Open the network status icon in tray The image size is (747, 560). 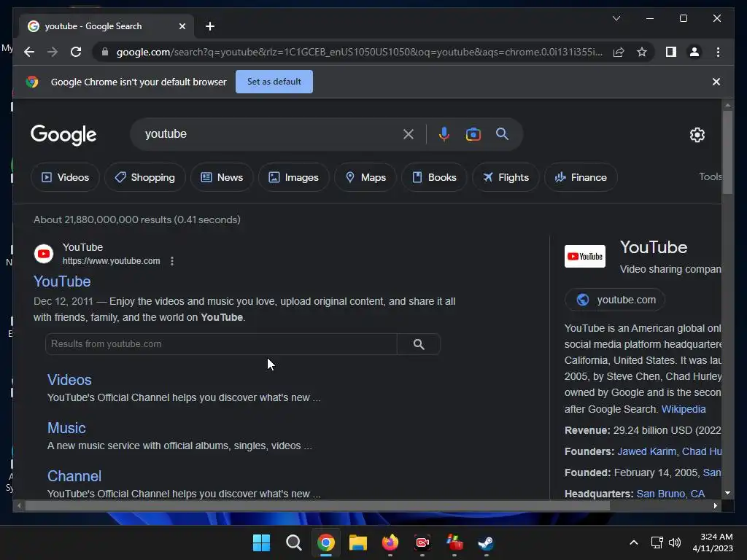(x=657, y=542)
